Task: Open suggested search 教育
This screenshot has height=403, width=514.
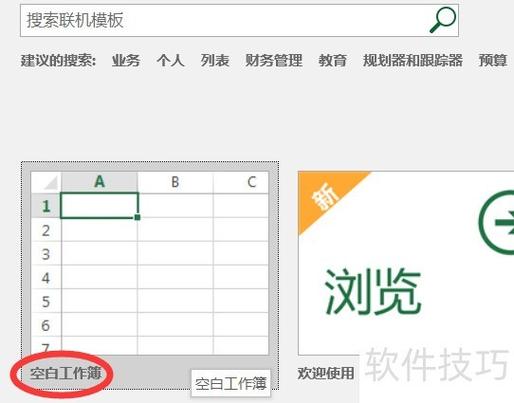Action: coord(332,61)
